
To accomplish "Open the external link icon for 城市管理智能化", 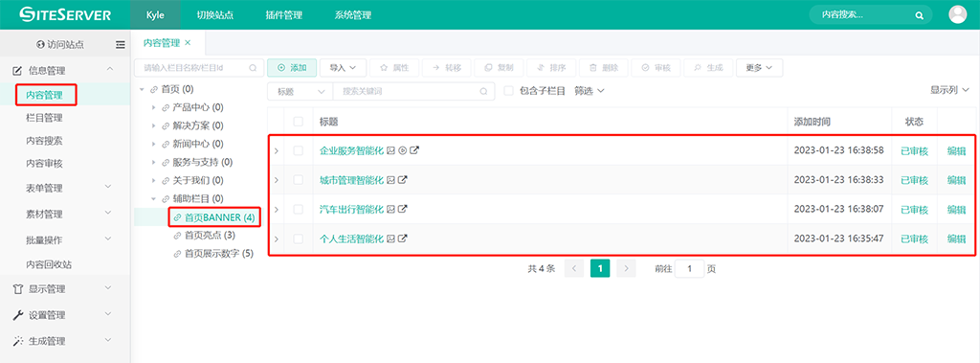I will (403, 180).
